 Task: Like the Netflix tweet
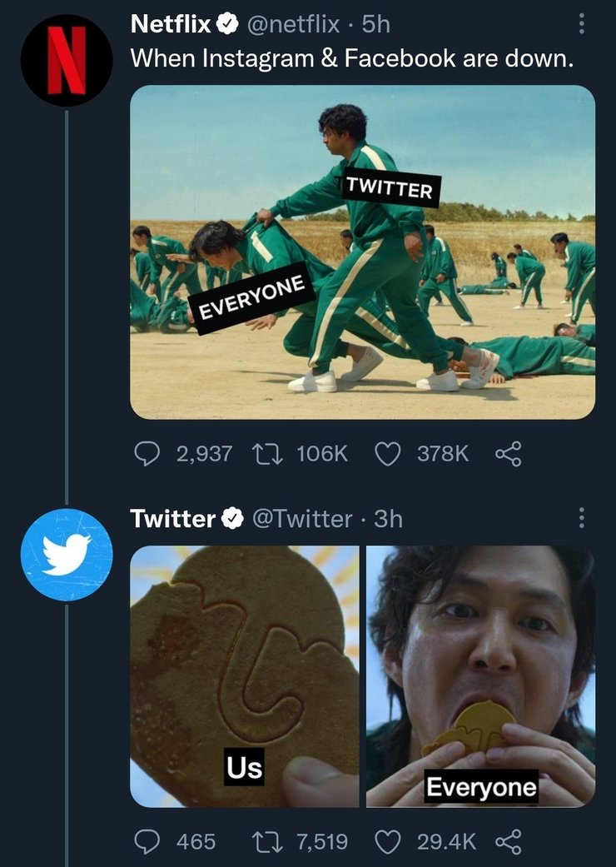click(x=385, y=453)
